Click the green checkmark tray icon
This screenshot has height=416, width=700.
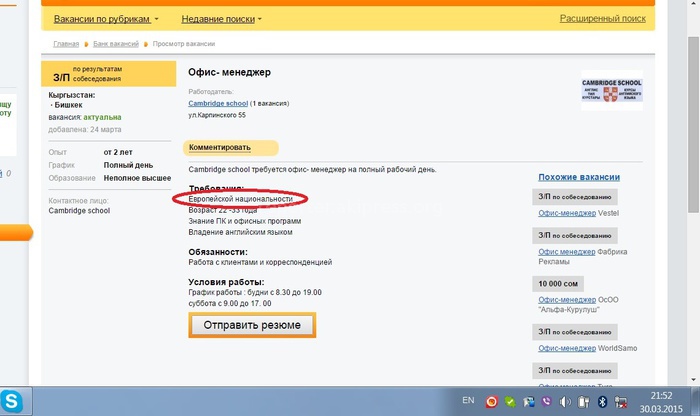tap(510, 402)
